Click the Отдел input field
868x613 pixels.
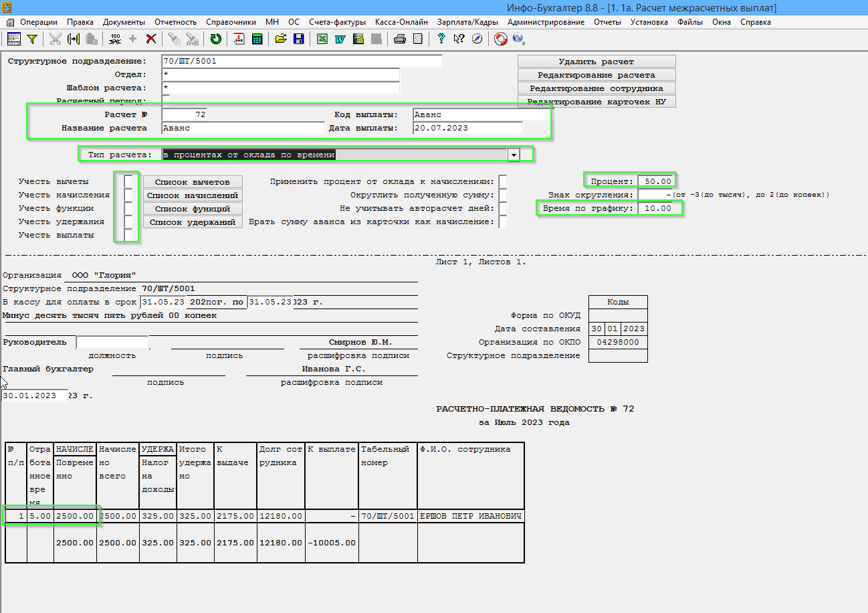pos(280,74)
